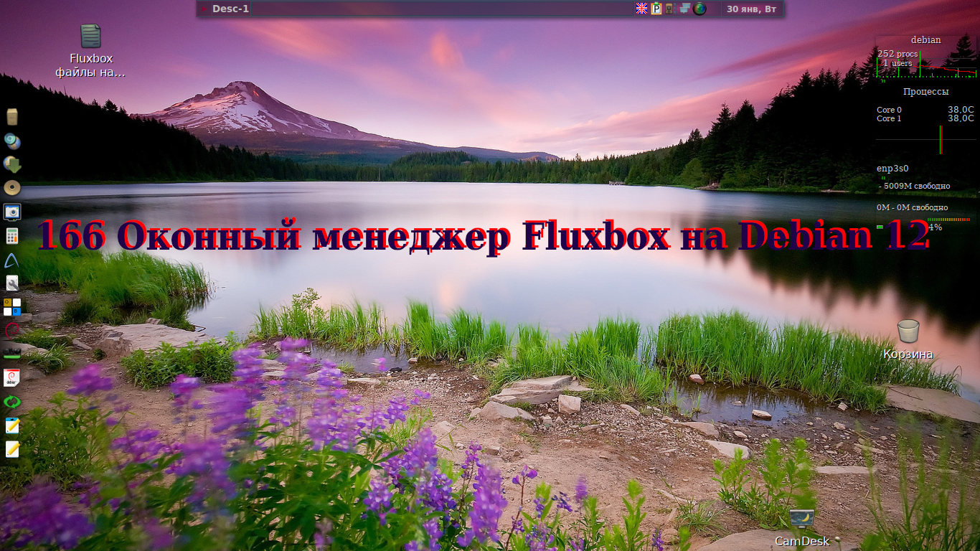
Task: Click the green-striped memory module dock icon
Action: tap(12, 354)
